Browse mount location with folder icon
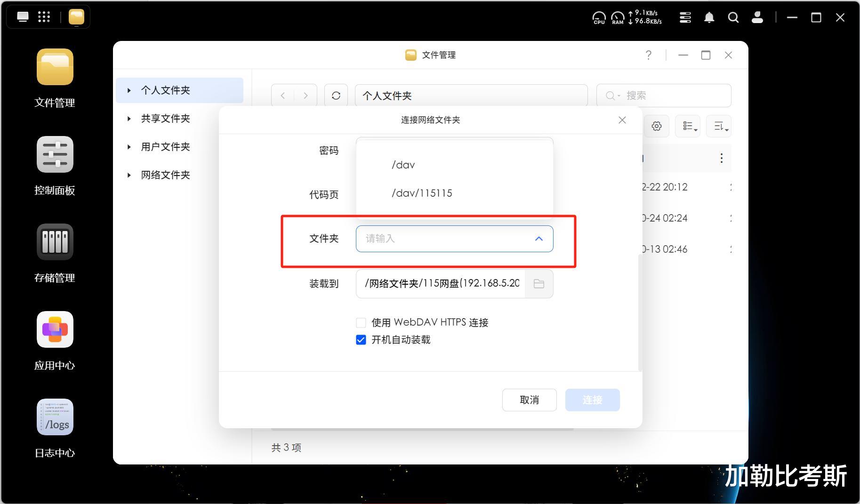 pyautogui.click(x=539, y=284)
